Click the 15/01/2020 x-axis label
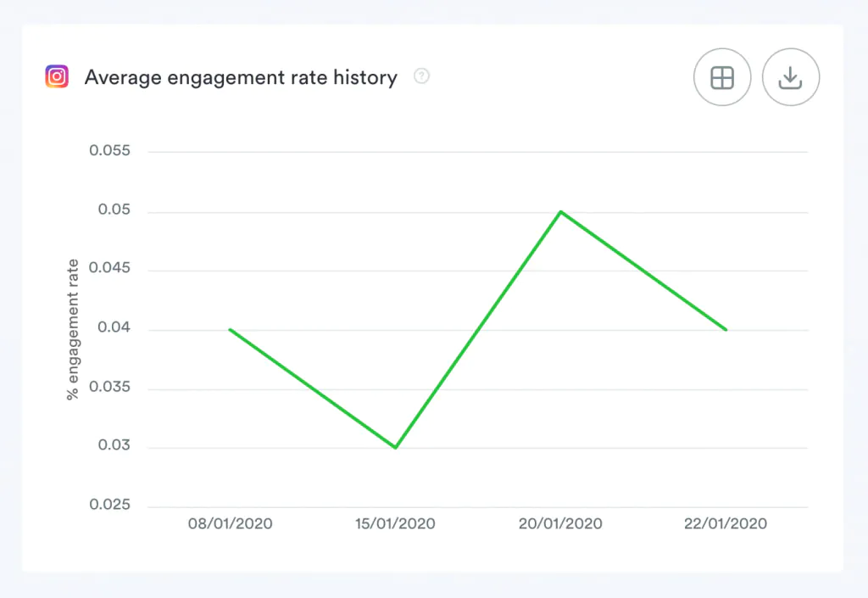Image resolution: width=868 pixels, height=598 pixels. [x=395, y=523]
